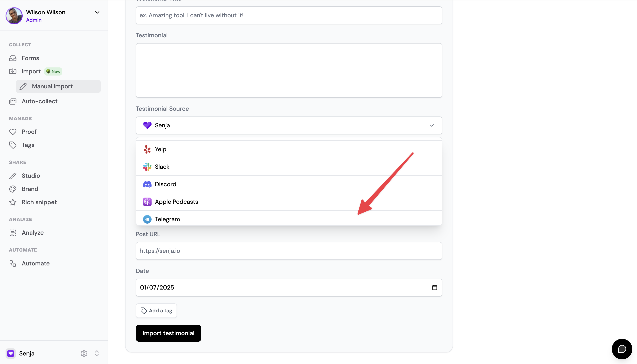Open the Tags label icon
Viewport: 637px width, 364px height.
pos(13,145)
